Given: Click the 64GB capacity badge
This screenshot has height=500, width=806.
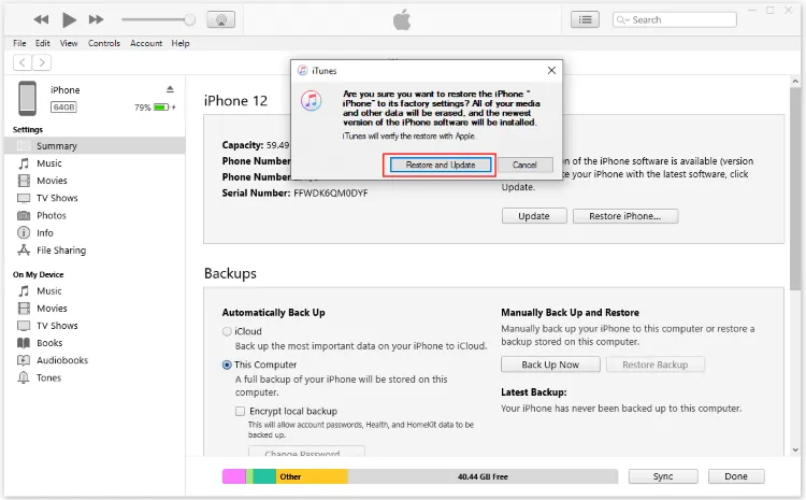Looking at the screenshot, I should click(64, 107).
